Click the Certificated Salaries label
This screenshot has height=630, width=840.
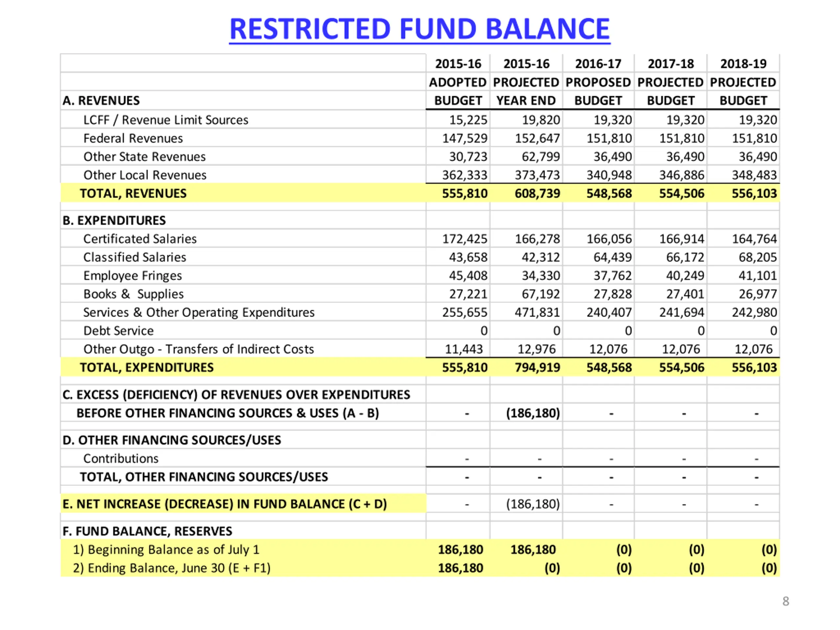(140, 239)
